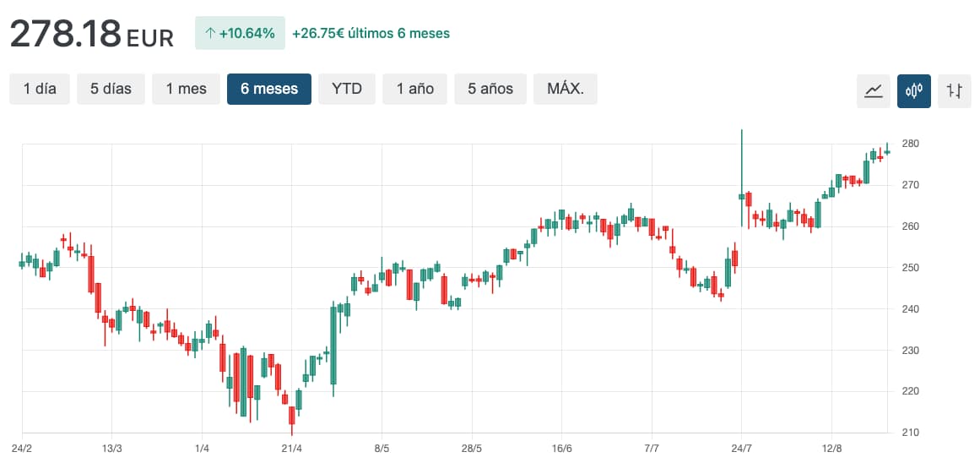Click the active "6 meses" range button
This screenshot has height=463, width=980.
coord(269,89)
